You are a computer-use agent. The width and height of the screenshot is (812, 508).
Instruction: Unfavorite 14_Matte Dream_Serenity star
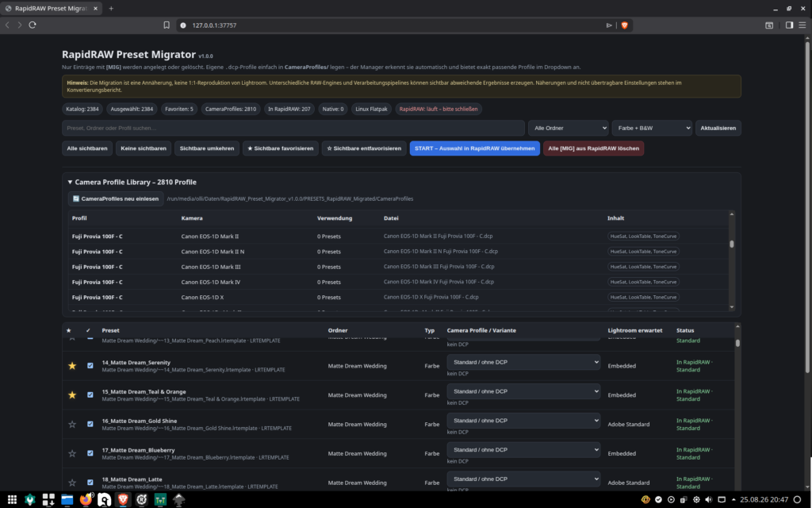click(72, 366)
